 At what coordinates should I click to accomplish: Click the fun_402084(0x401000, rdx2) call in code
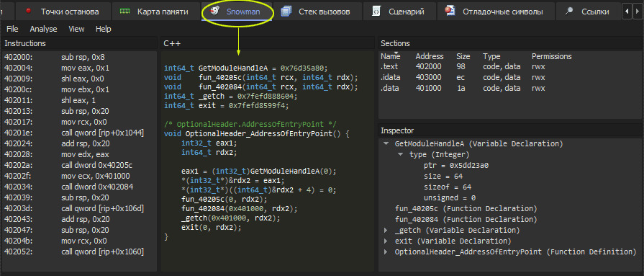point(239,209)
